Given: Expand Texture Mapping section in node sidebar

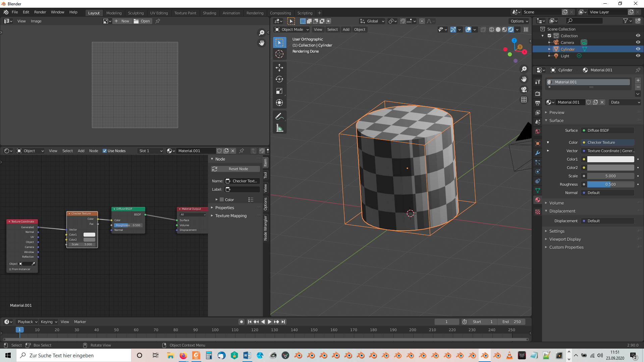Looking at the screenshot, I should click(231, 216).
